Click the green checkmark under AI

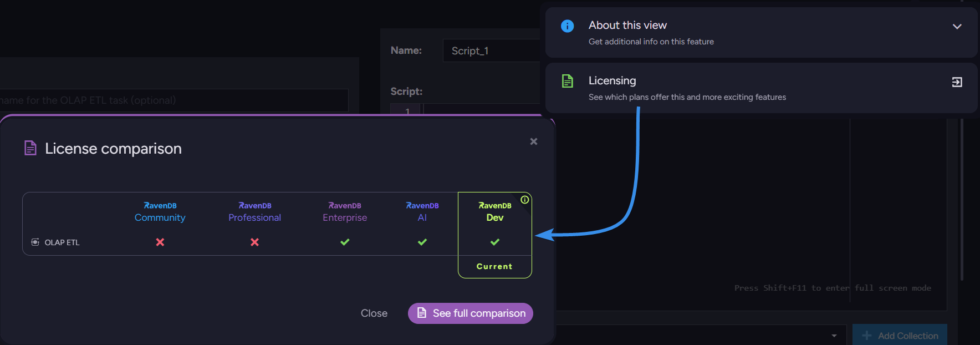[x=422, y=242]
